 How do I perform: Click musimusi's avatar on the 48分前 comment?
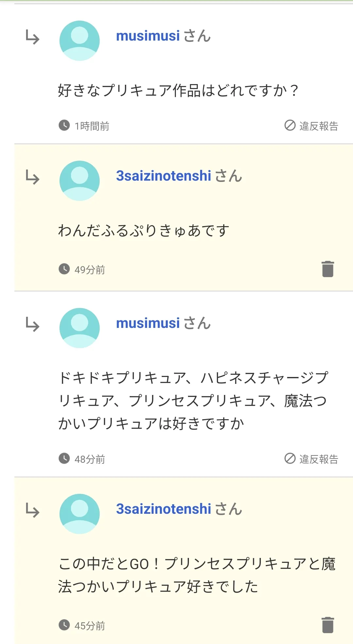tap(79, 328)
